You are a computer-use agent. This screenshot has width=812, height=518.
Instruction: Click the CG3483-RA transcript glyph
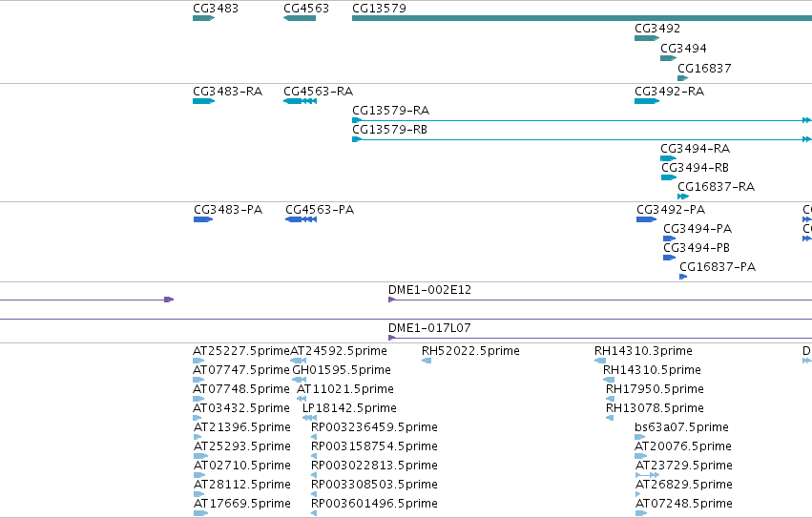click(x=203, y=101)
